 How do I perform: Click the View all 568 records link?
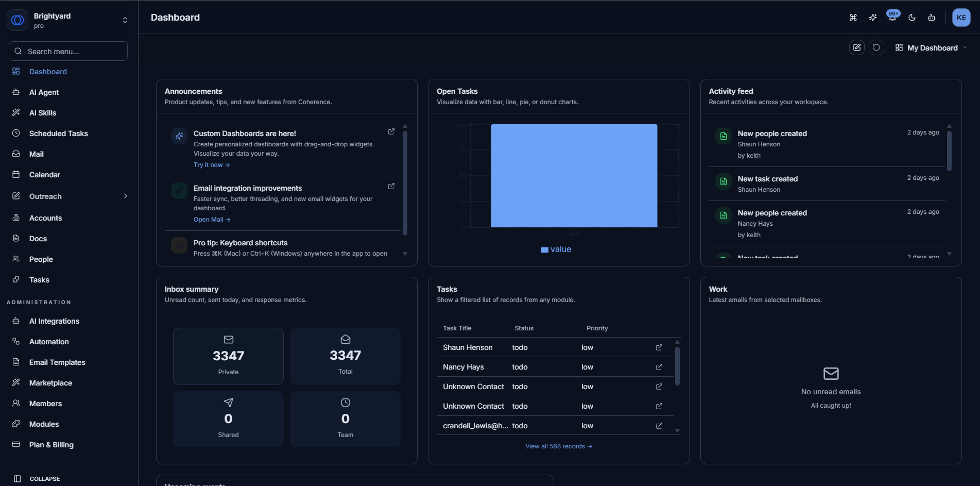click(558, 446)
